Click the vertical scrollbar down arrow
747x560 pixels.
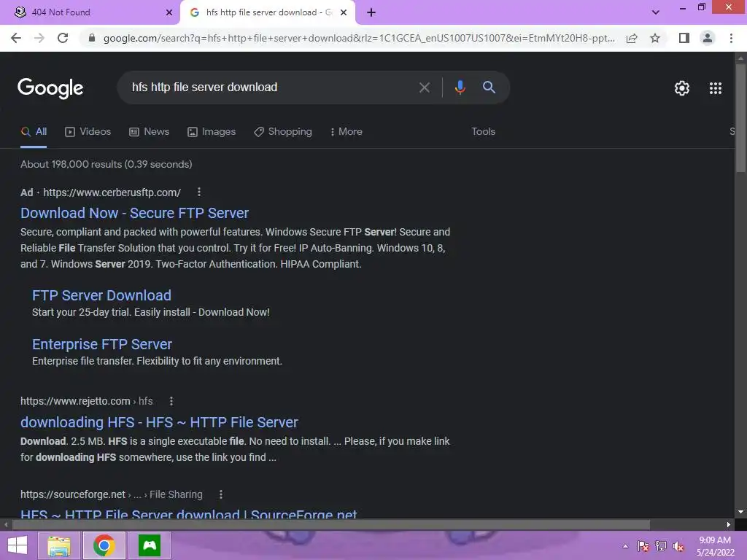(x=740, y=512)
